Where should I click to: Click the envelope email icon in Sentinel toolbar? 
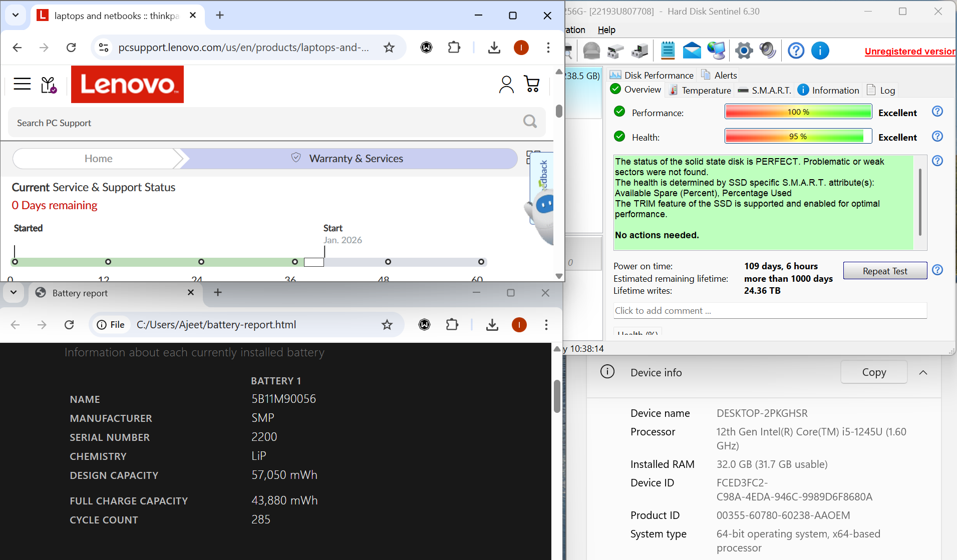[x=692, y=51]
